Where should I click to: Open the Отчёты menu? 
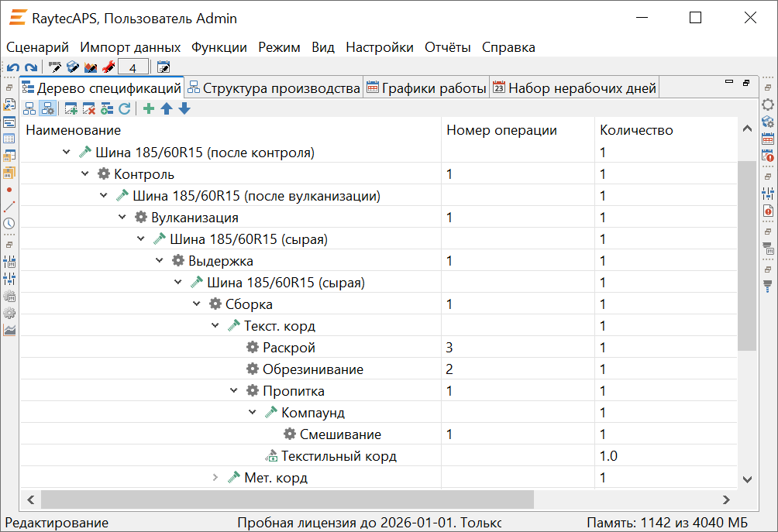click(448, 47)
